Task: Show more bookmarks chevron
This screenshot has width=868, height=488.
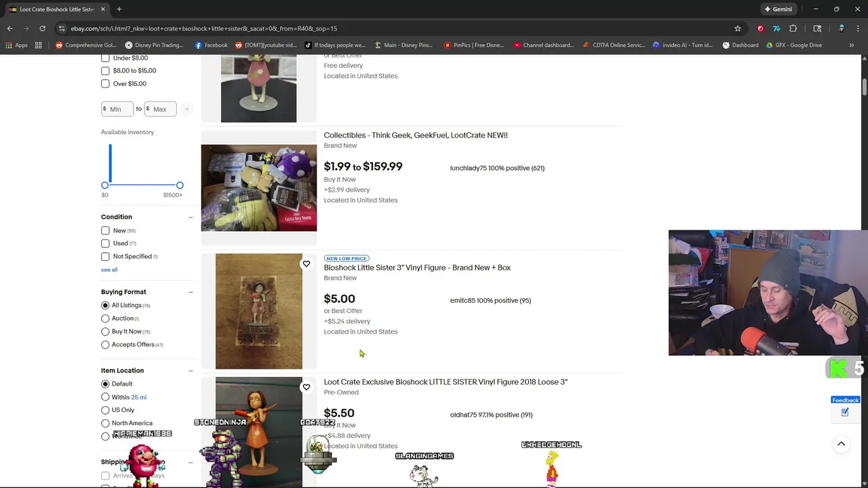Action: point(851,45)
